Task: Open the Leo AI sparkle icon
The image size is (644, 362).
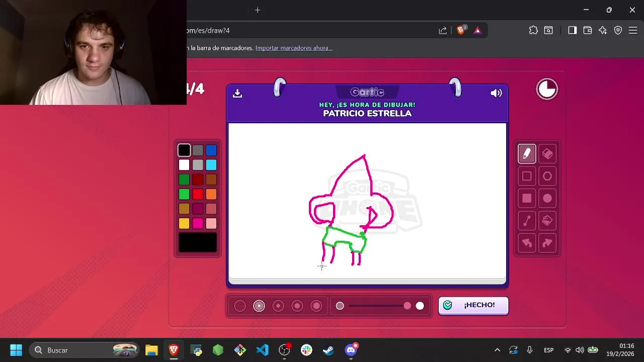Action: 603,30
